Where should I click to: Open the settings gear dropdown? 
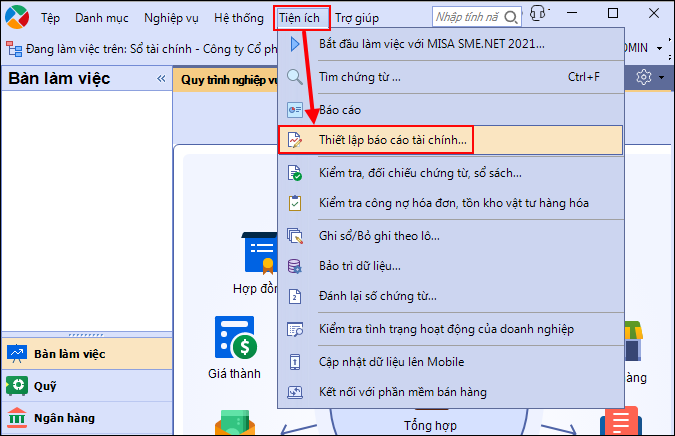coord(649,78)
